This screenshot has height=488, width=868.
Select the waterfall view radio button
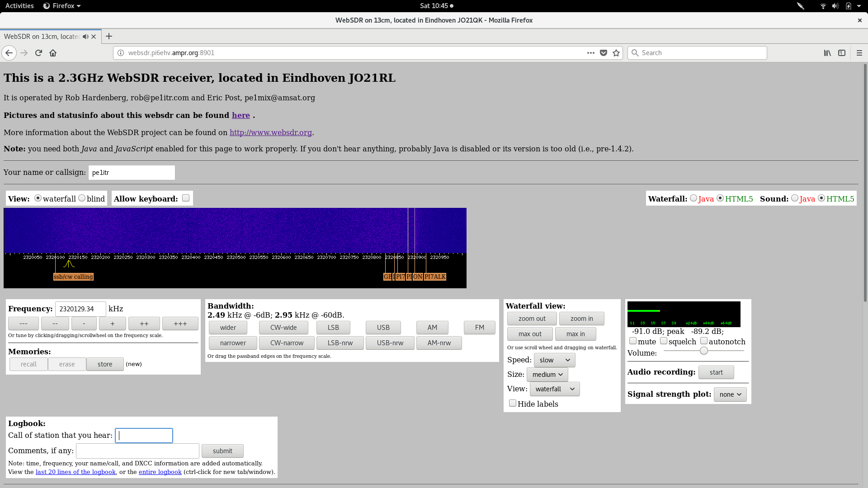(x=38, y=198)
